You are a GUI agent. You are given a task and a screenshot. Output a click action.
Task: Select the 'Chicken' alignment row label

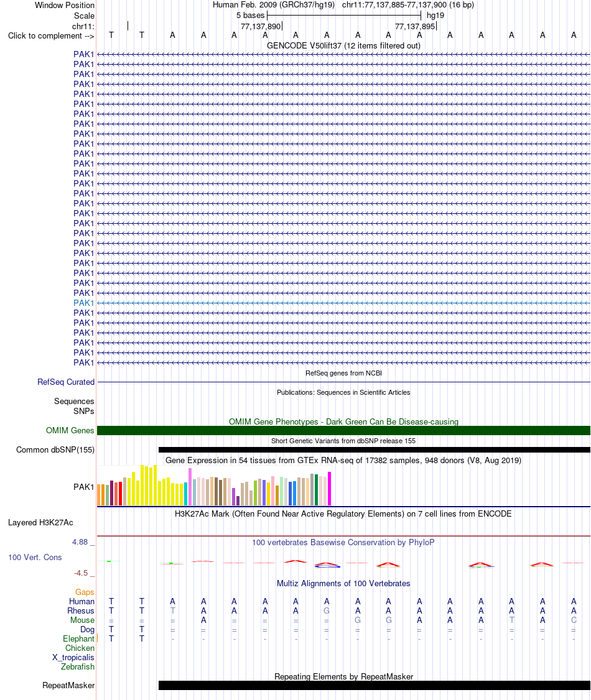click(x=80, y=648)
